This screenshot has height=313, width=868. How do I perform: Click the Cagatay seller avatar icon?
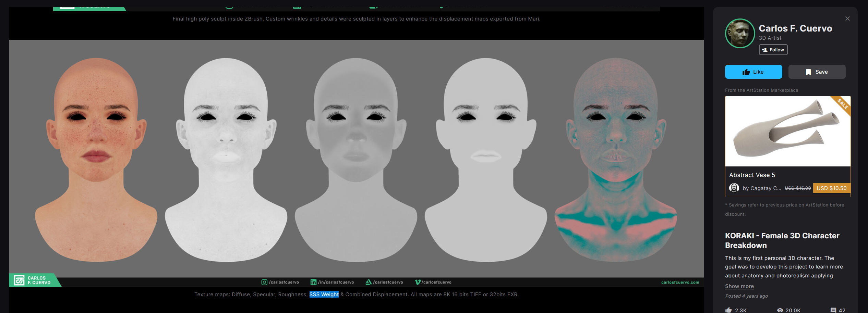click(x=734, y=188)
